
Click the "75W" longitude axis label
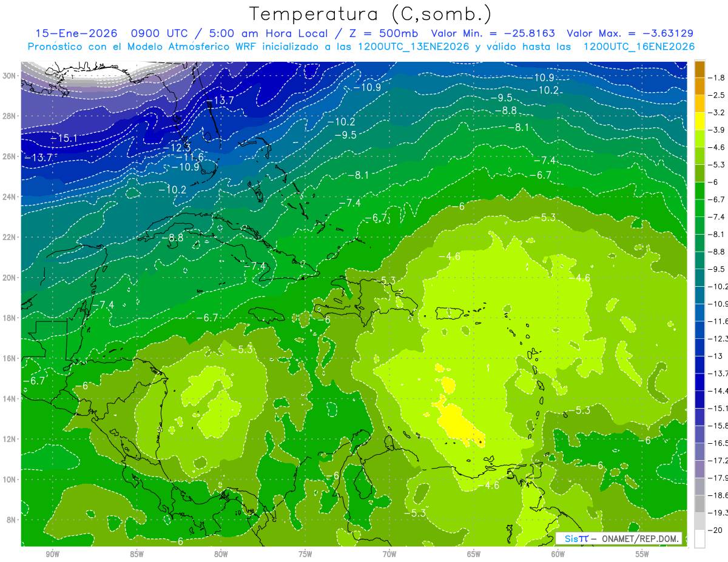(x=305, y=555)
